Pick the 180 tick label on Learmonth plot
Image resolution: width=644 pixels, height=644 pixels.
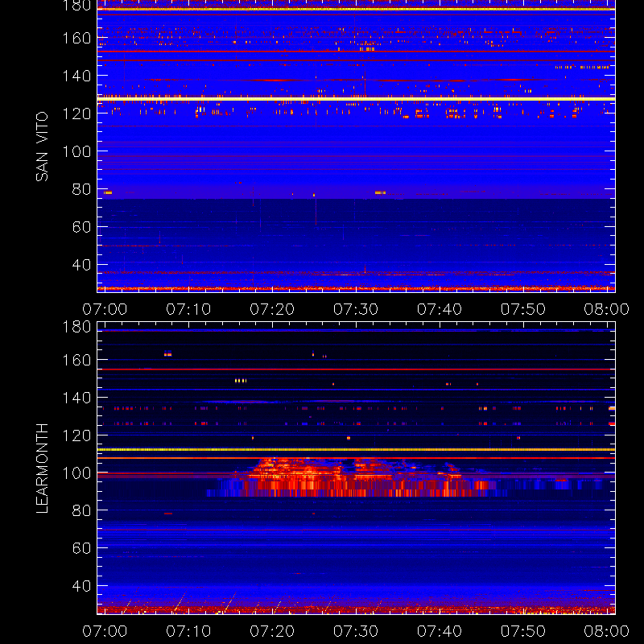click(x=76, y=327)
